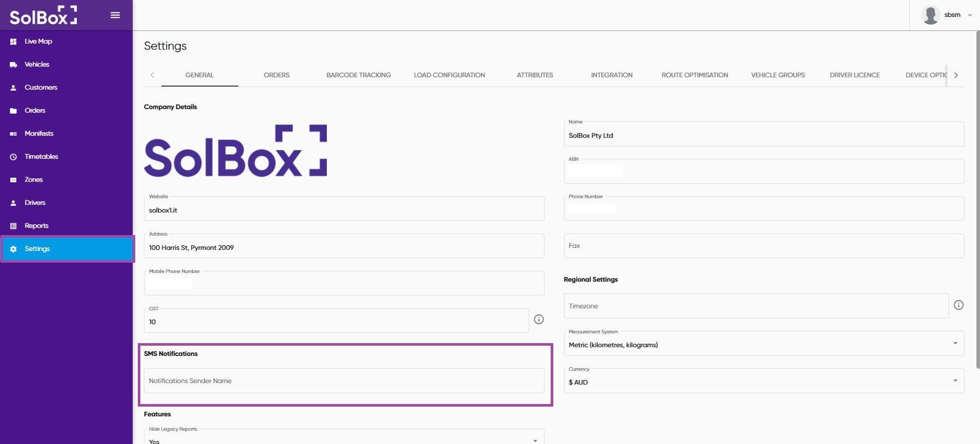This screenshot has height=444, width=980.
Task: Open the ROUTE OPTIMISATION tab
Action: [695, 75]
